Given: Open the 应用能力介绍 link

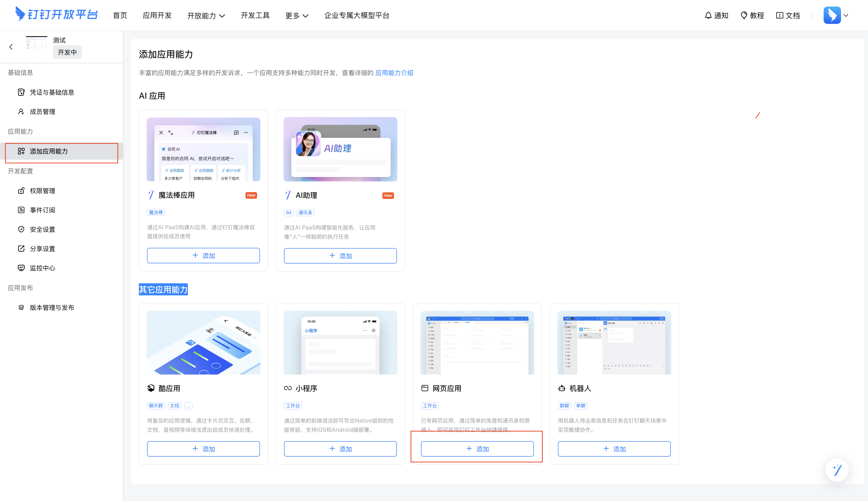Looking at the screenshot, I should pos(394,73).
